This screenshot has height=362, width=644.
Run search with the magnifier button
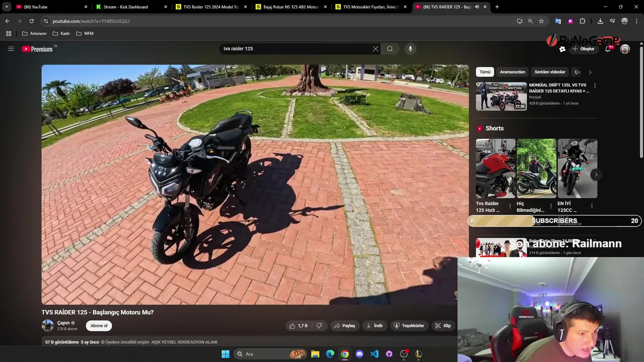(x=390, y=49)
